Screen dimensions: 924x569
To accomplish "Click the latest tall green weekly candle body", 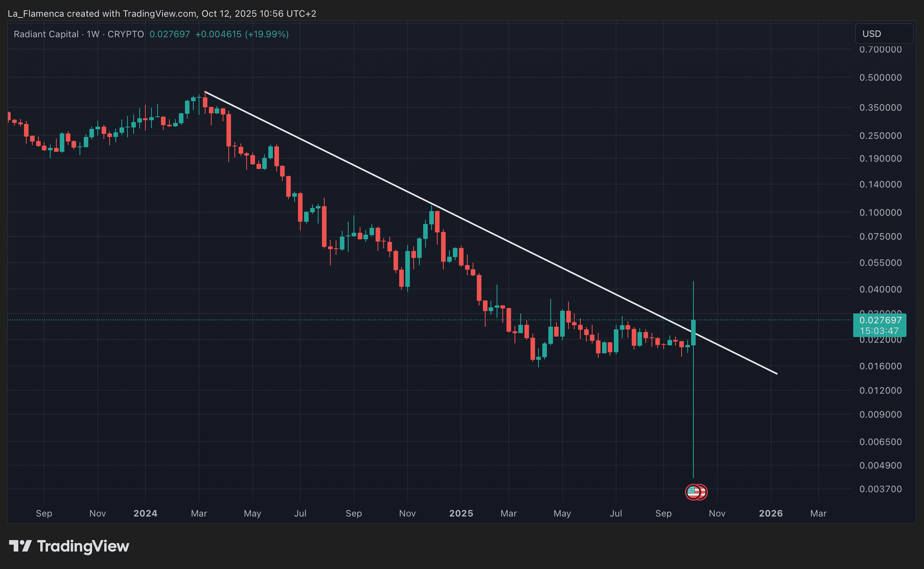I will 693,332.
